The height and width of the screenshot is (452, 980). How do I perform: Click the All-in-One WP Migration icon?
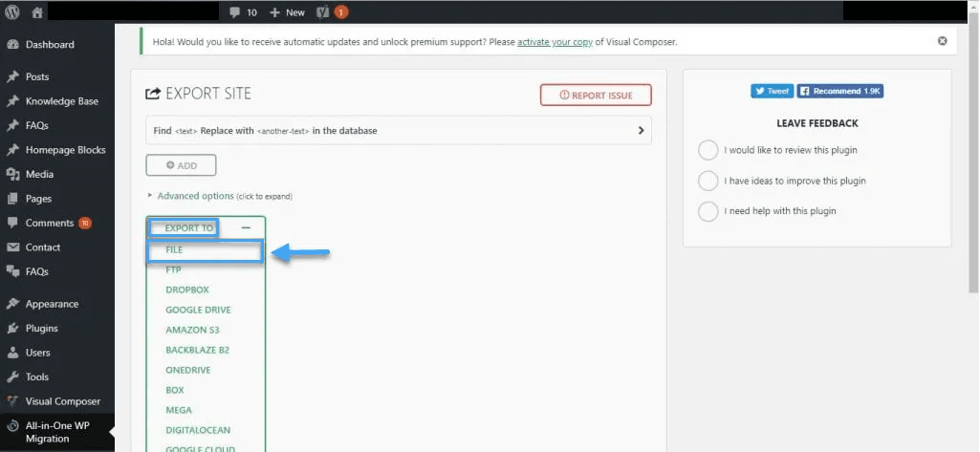click(12, 426)
